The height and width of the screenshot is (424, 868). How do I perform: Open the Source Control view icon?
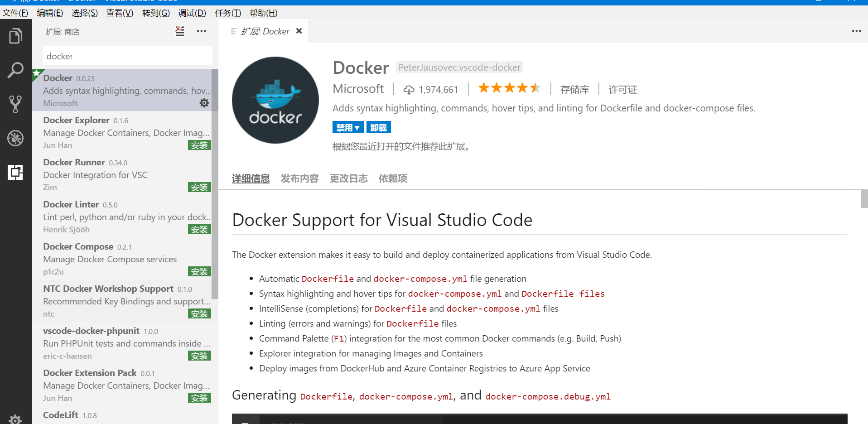16,104
